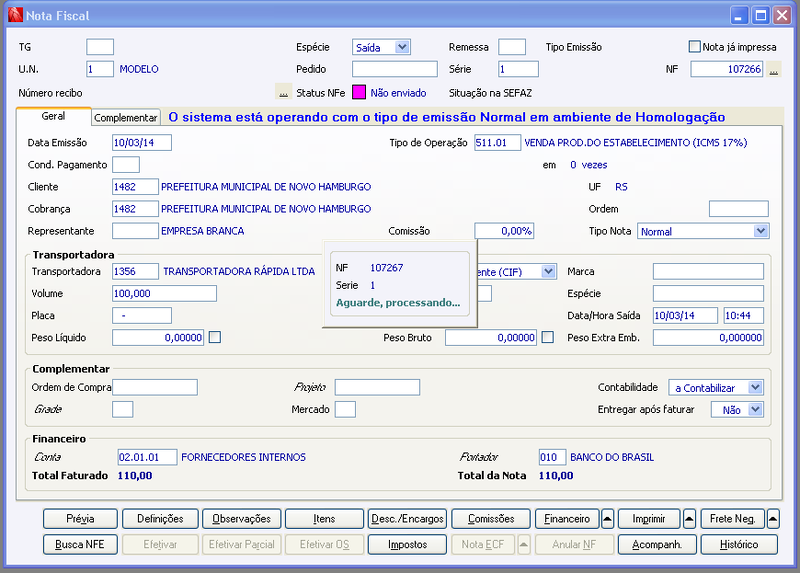The height and width of the screenshot is (573, 800).
Task: Switch to the Complementar tab
Action: pyautogui.click(x=126, y=117)
